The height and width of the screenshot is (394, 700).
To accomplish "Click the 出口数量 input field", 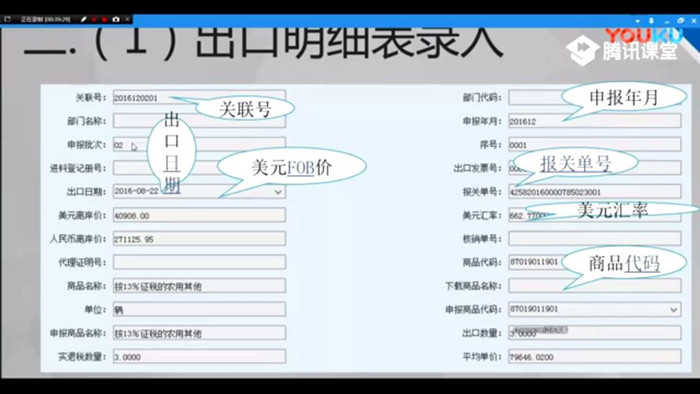I will coord(595,333).
